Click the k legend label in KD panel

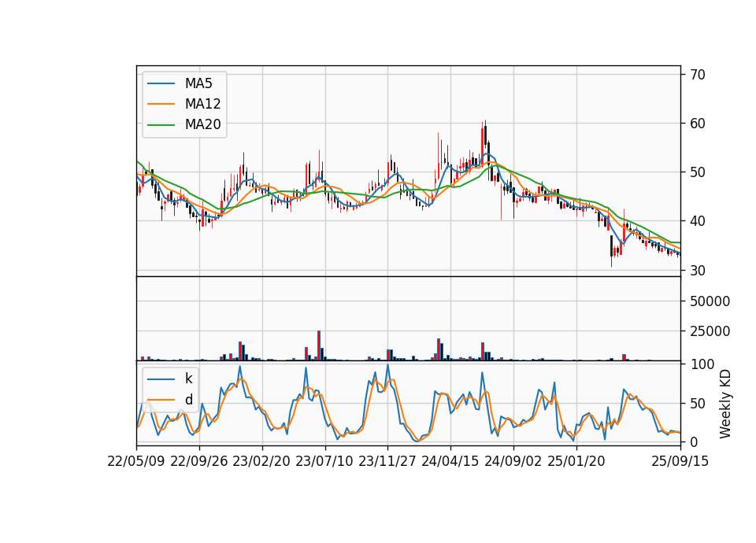click(x=188, y=379)
